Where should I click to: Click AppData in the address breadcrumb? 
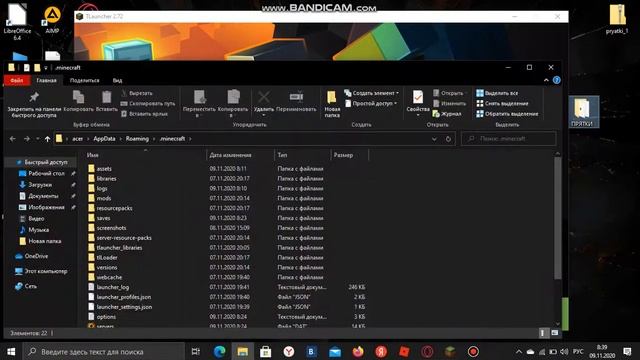(x=104, y=139)
